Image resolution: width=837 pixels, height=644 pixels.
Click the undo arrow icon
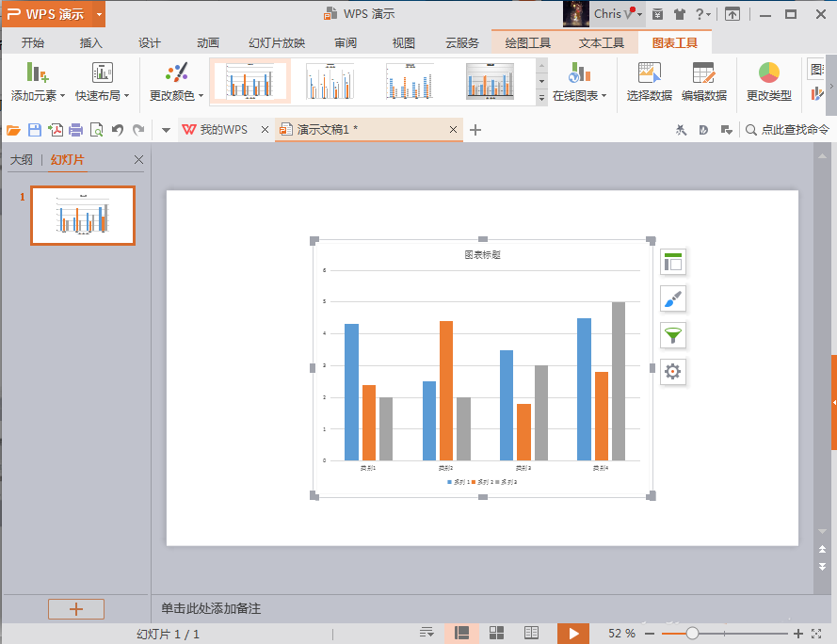click(118, 130)
